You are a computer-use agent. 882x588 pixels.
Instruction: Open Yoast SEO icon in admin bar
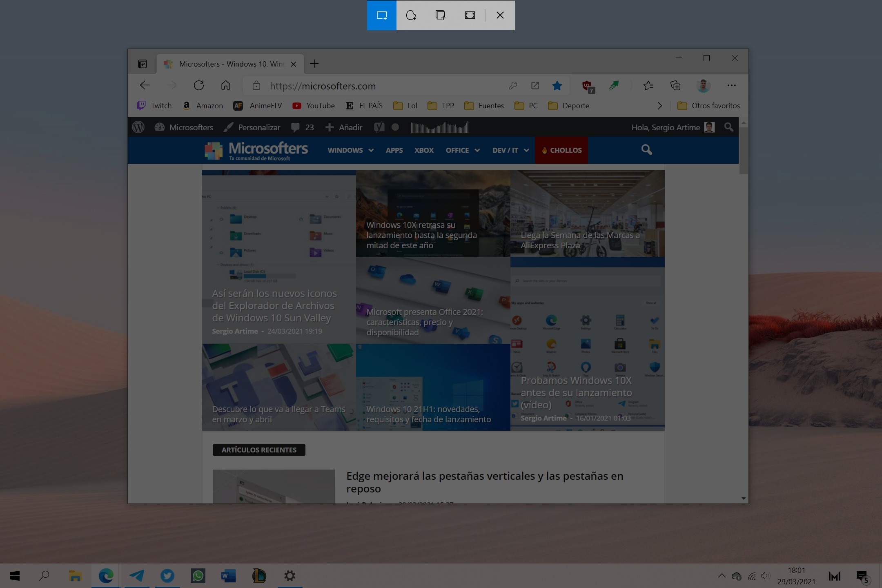pyautogui.click(x=379, y=127)
